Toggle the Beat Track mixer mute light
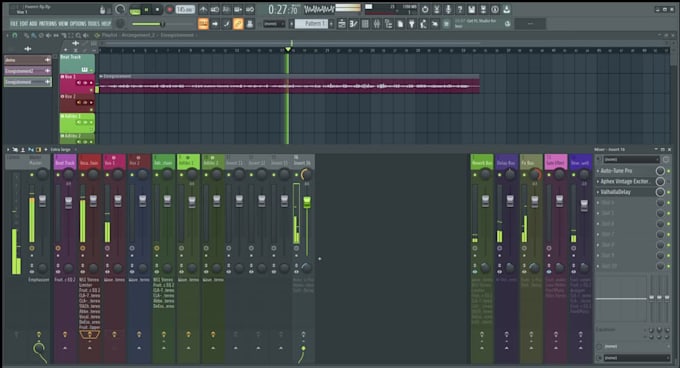This screenshot has height=368, width=680. click(x=58, y=175)
